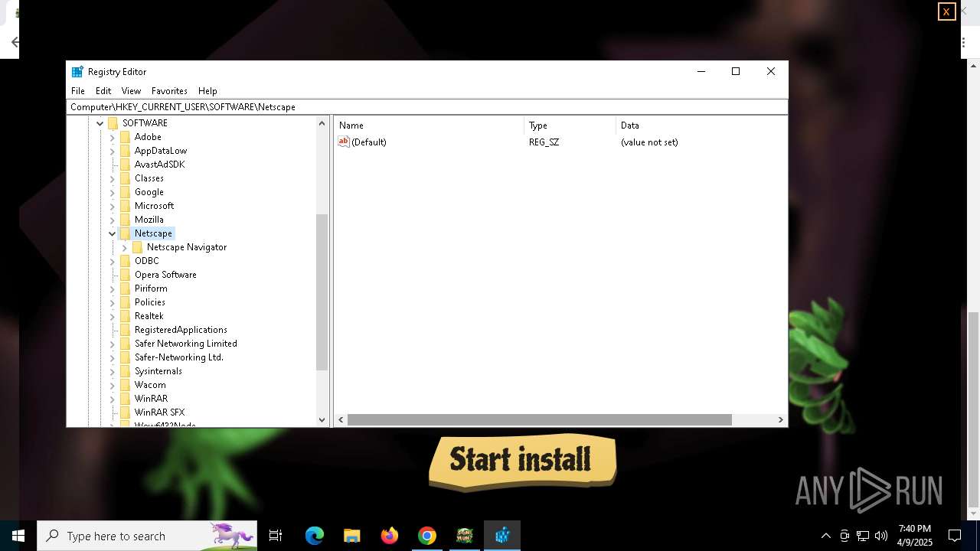Select the Mozilla tree key
The width and height of the screenshot is (980, 551).
pyautogui.click(x=149, y=220)
